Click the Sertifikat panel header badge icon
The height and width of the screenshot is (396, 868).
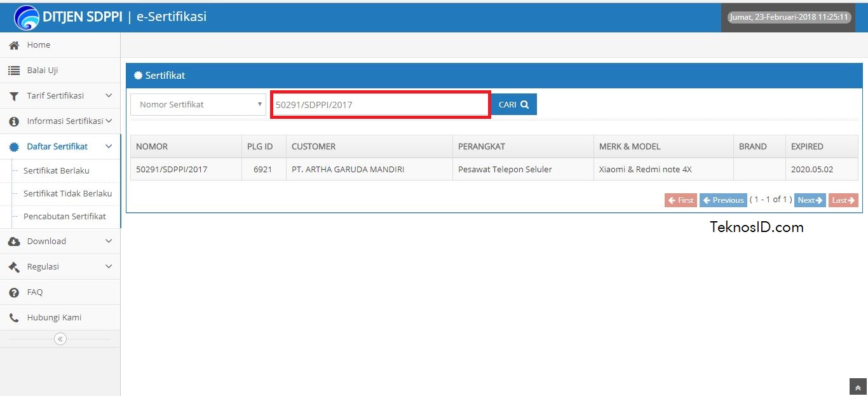coord(138,75)
